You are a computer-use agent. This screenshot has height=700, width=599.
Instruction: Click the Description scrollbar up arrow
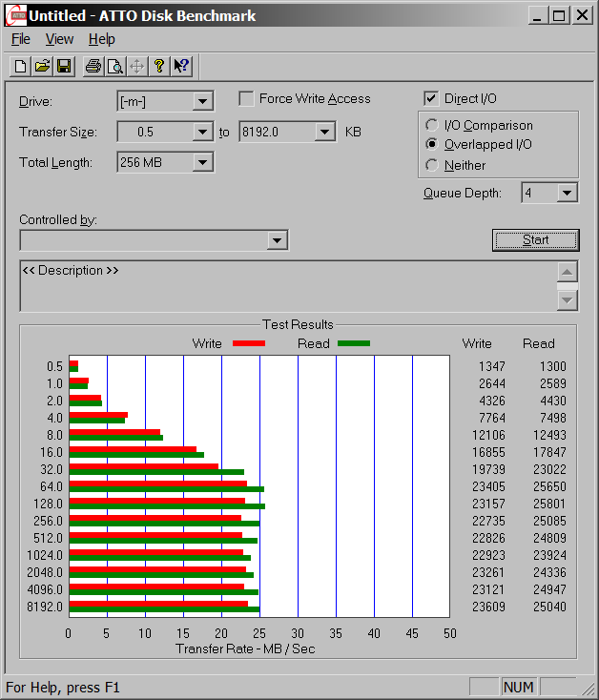568,271
